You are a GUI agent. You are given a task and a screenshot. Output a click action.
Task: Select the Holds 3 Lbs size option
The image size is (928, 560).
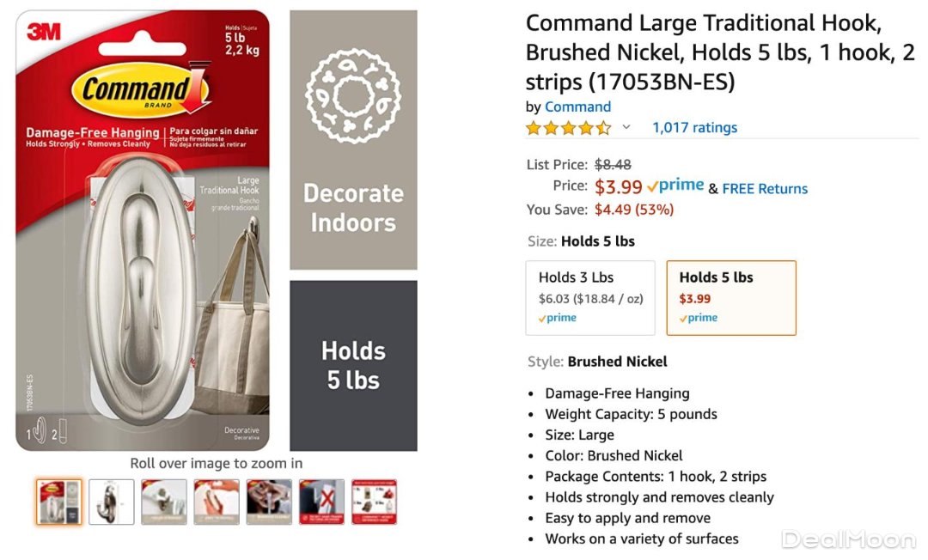tap(589, 297)
